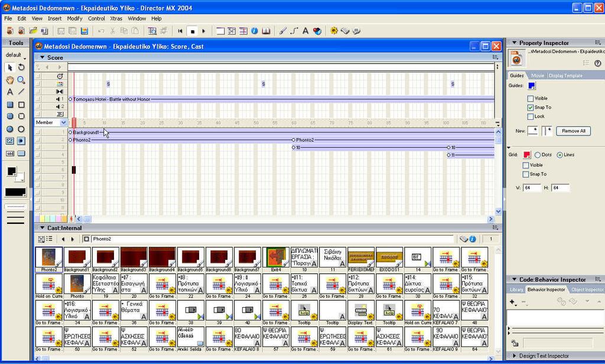This screenshot has height=364, width=605.
Task: Enable the Guides Lock checkbox
Action: [x=531, y=116]
